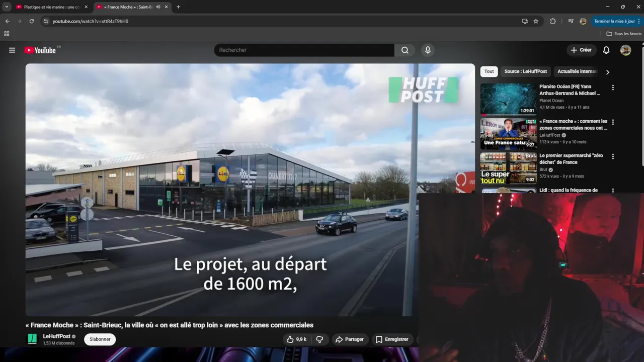This screenshot has width=644, height=362.
Task: Select the Source : LeHuffPost chip
Action: (x=525, y=71)
